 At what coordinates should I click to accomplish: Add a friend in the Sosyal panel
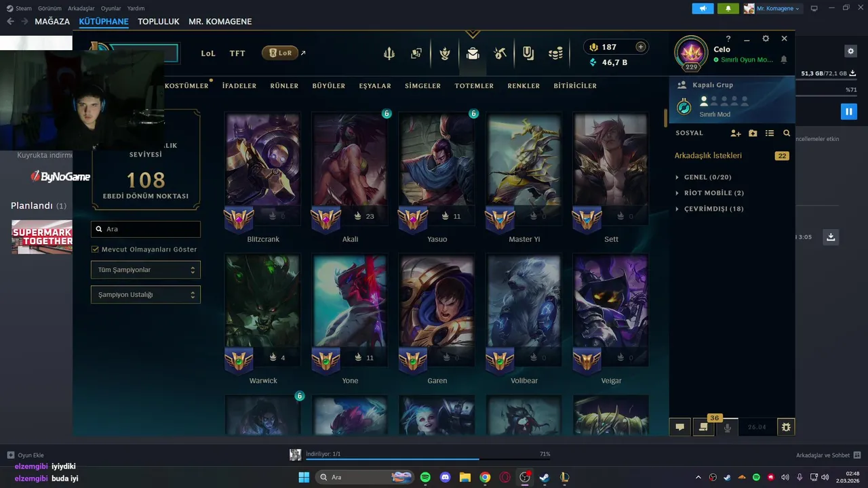pos(736,134)
